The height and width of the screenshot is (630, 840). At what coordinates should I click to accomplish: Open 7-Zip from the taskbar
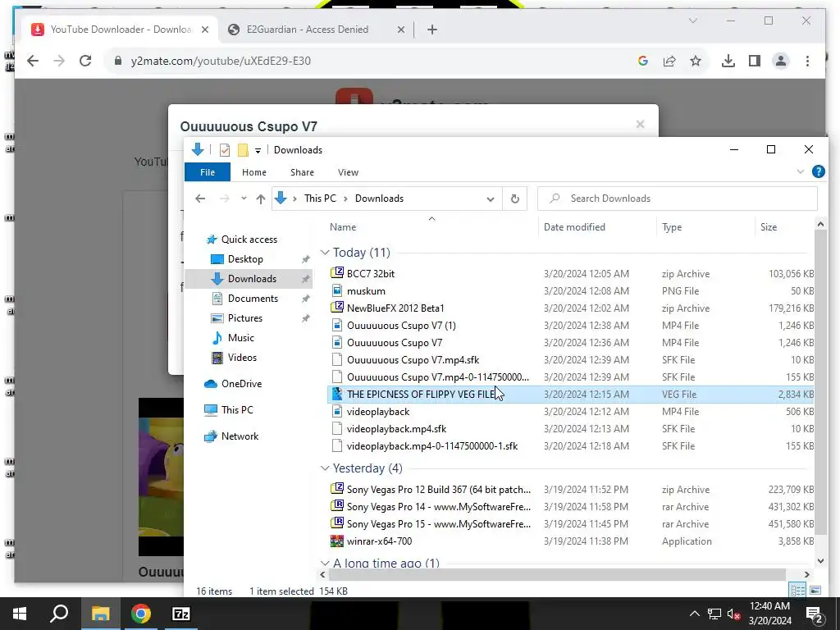pyautogui.click(x=180, y=614)
